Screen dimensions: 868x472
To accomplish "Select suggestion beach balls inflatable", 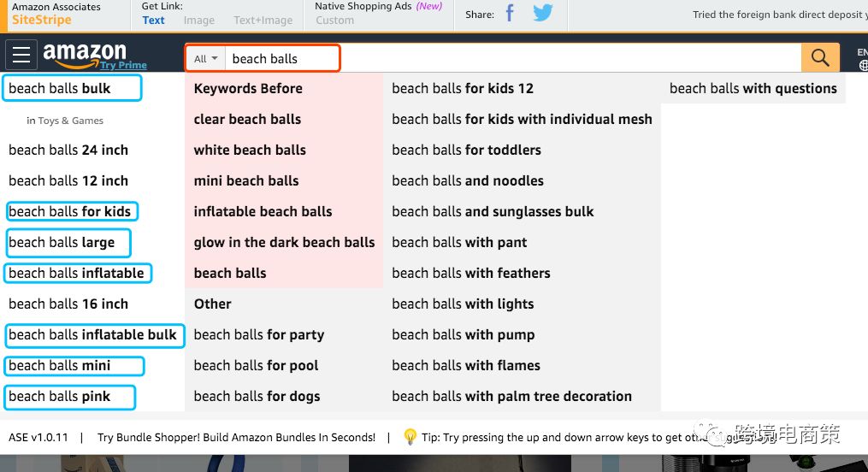I will pyautogui.click(x=78, y=274).
